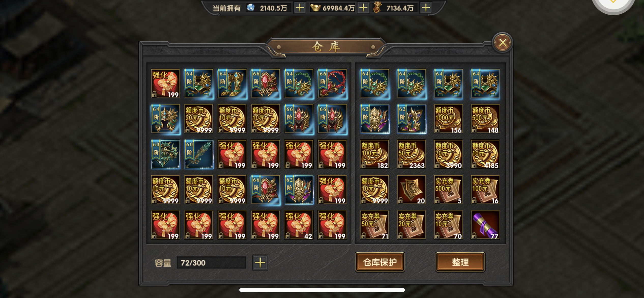Add currency via plus beside 7136.4万
The image size is (644, 298).
click(x=426, y=8)
